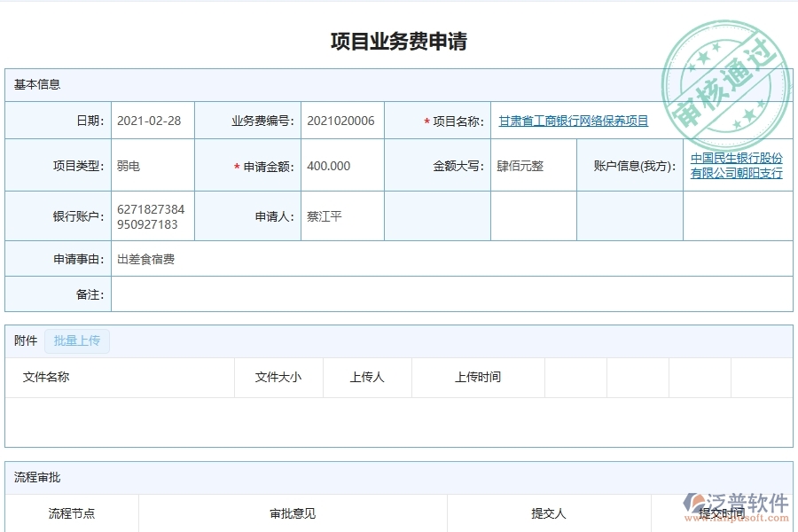The width and height of the screenshot is (798, 532).
Task: Select the 上传时间 column header
Action: click(x=479, y=377)
